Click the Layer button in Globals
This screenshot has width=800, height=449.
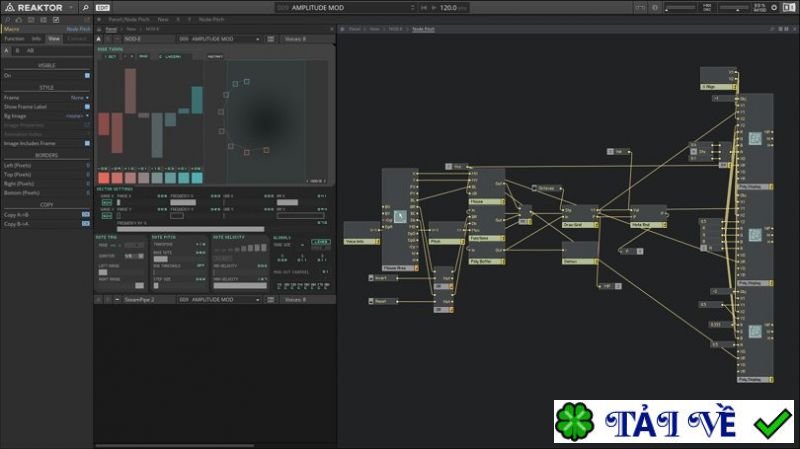320,242
